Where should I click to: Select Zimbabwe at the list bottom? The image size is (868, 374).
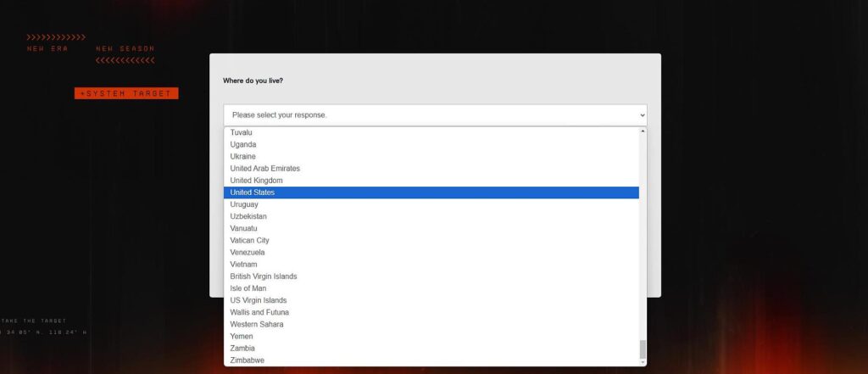tap(248, 360)
